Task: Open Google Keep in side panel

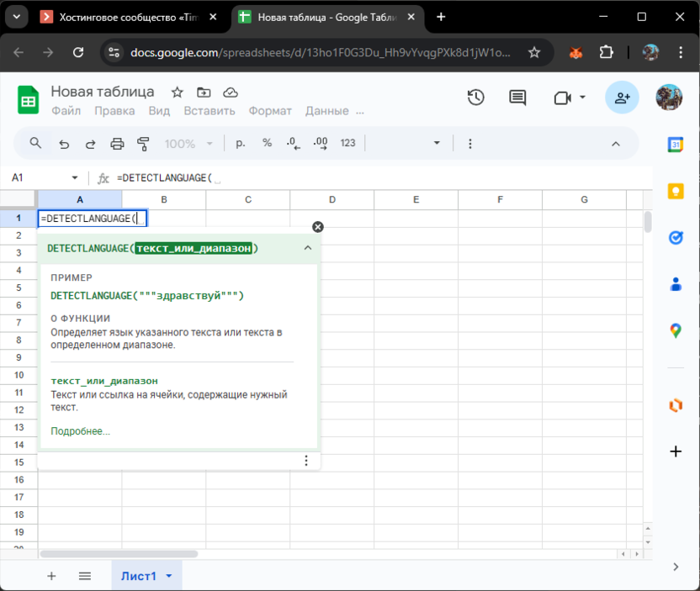Action: [675, 191]
